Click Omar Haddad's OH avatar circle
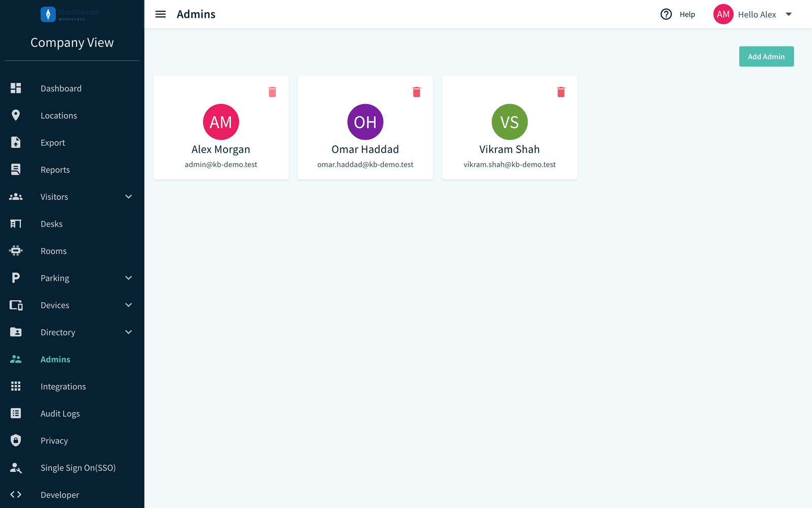 coord(365,122)
